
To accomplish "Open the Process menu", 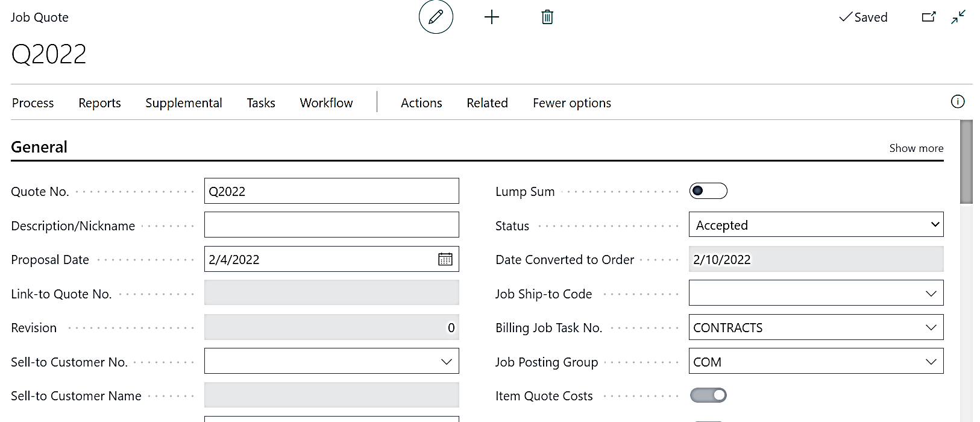I will (x=33, y=103).
